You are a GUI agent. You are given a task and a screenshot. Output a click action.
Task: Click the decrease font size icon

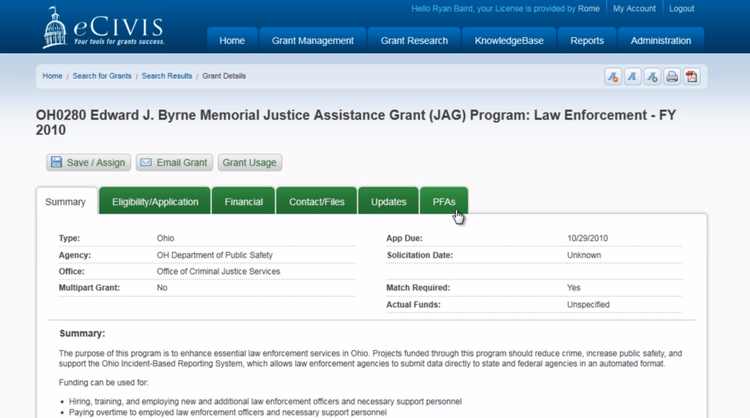click(x=613, y=77)
